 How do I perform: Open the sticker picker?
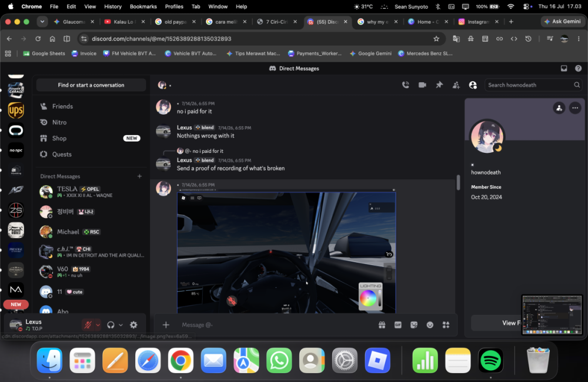click(x=414, y=325)
